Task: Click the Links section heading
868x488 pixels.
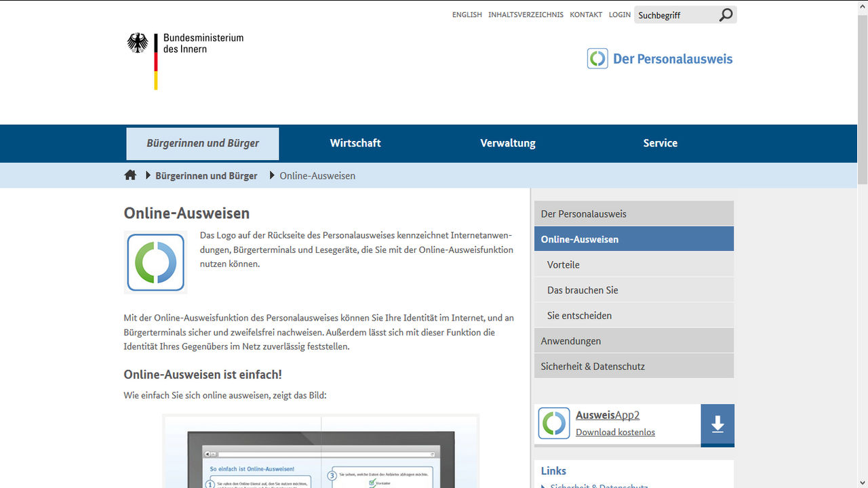Action: pos(553,471)
